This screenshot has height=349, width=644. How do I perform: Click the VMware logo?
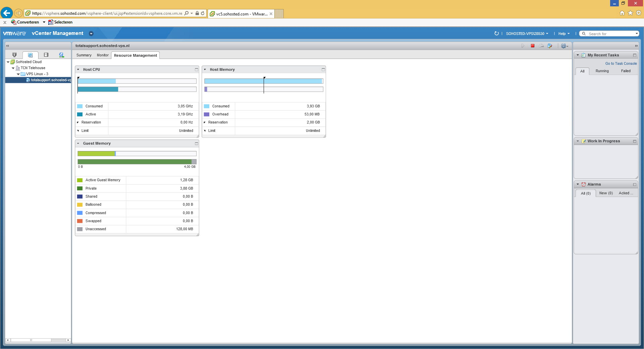point(14,33)
